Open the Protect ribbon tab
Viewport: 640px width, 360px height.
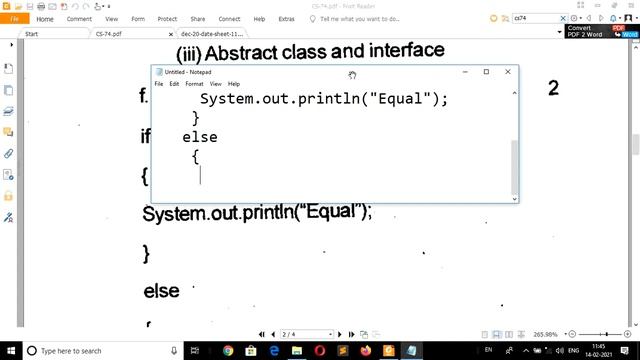tap(167, 19)
